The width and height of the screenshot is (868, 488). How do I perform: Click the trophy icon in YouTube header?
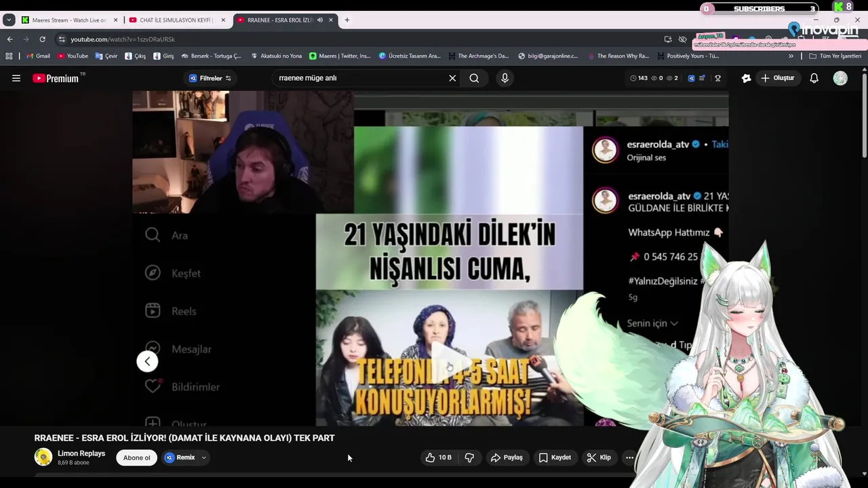point(717,78)
